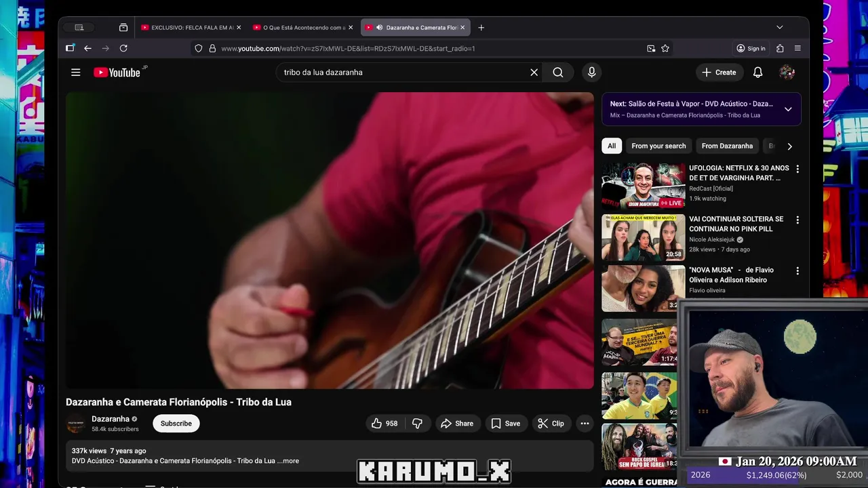The image size is (868, 488).
Task: Open the UFOLOGIA live video thumbnail
Action: click(644, 186)
